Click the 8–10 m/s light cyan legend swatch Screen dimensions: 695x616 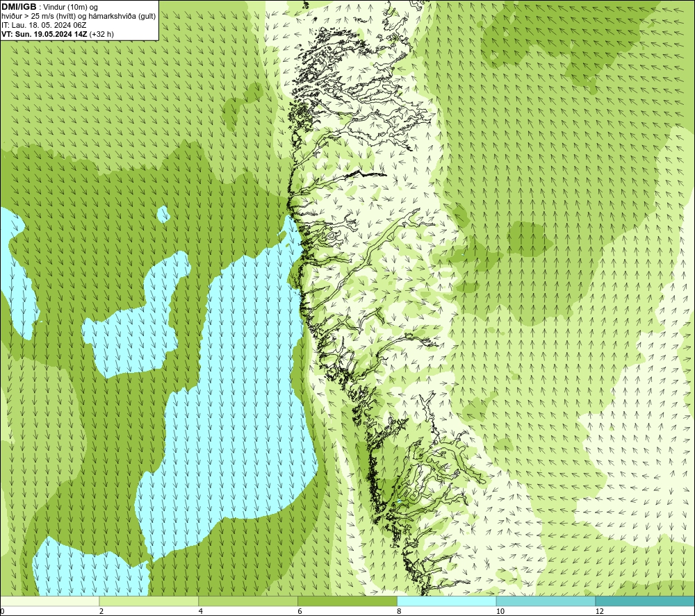[447, 601]
